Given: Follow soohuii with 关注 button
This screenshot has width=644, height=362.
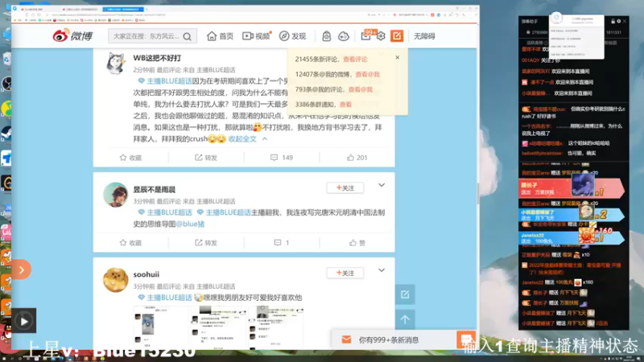Looking at the screenshot, I should click(x=345, y=273).
